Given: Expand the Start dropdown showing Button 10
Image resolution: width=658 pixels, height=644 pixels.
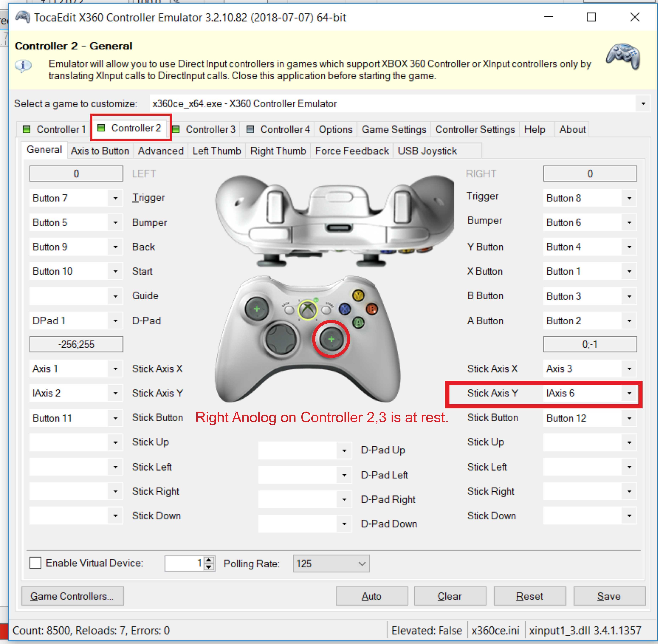Looking at the screenshot, I should click(115, 271).
